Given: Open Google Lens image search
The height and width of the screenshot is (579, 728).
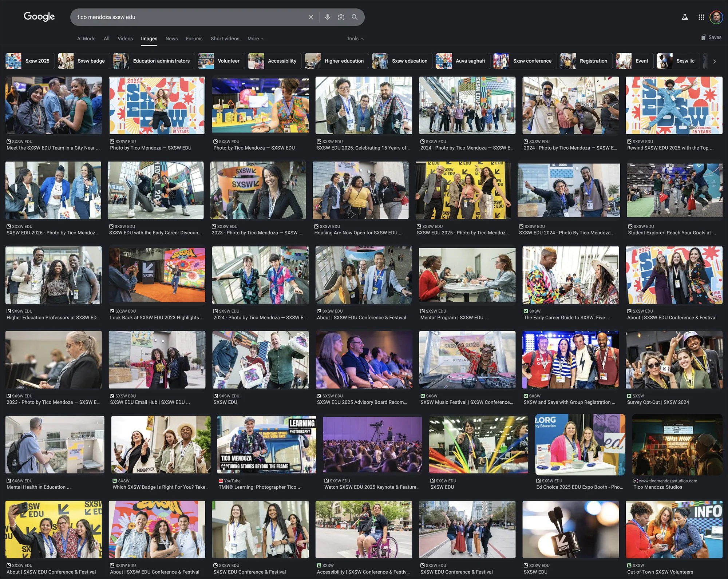Looking at the screenshot, I should (341, 17).
